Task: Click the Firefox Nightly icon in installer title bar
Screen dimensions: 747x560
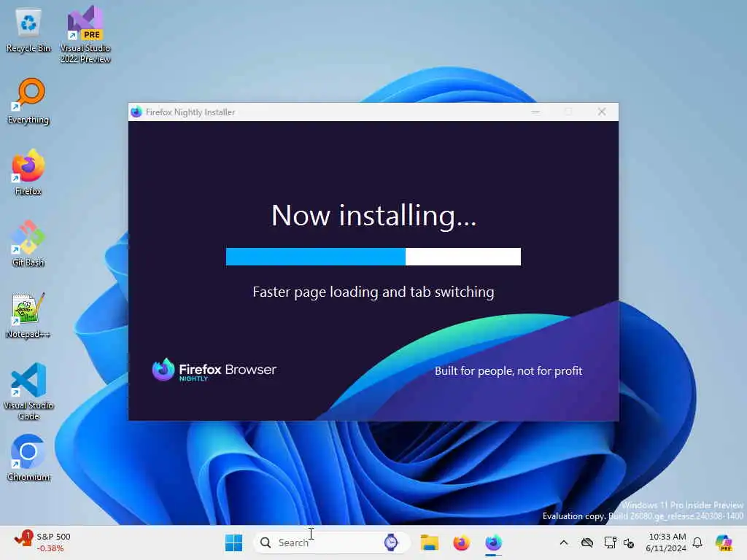Action: (136, 112)
